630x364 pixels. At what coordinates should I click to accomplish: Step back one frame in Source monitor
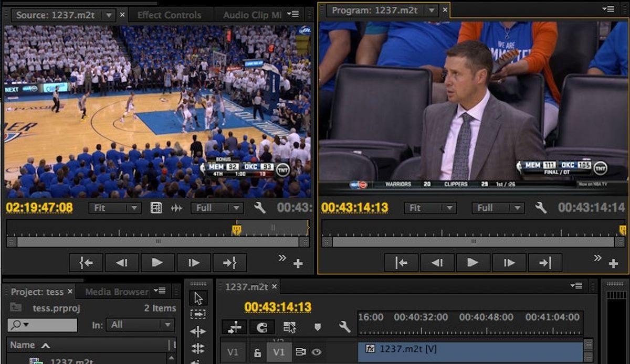[122, 262]
